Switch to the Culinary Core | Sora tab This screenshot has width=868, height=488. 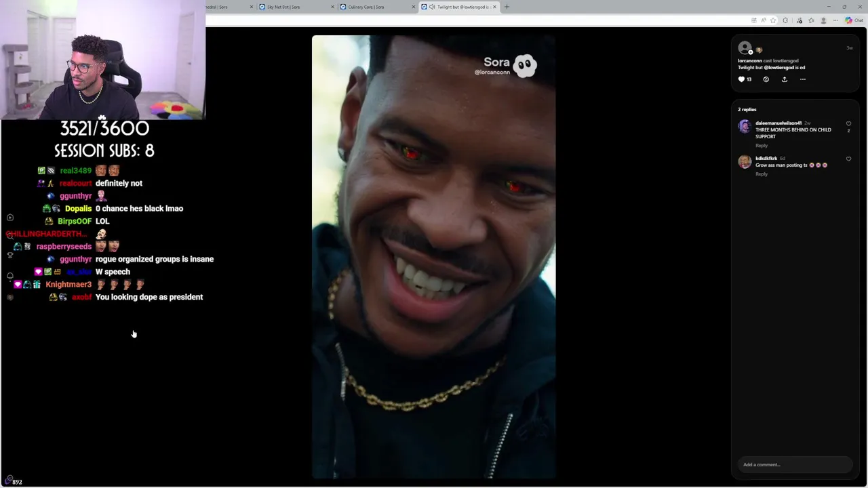click(x=377, y=7)
